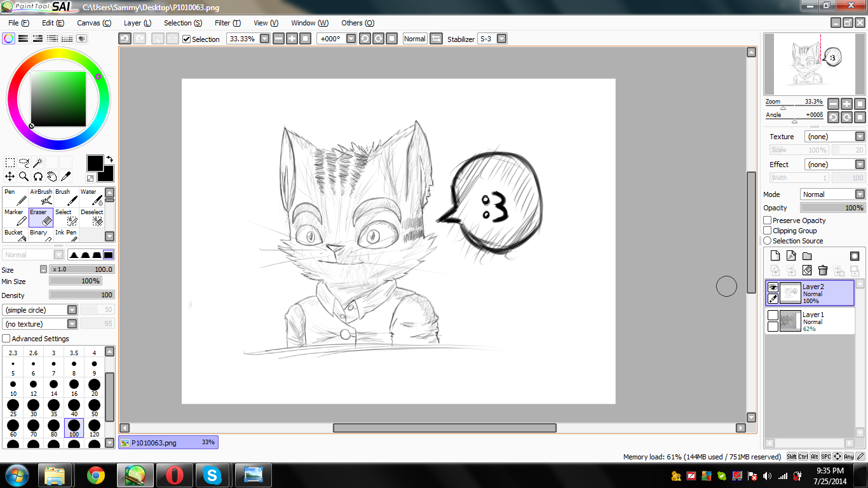Select the Pen tool

point(15,197)
